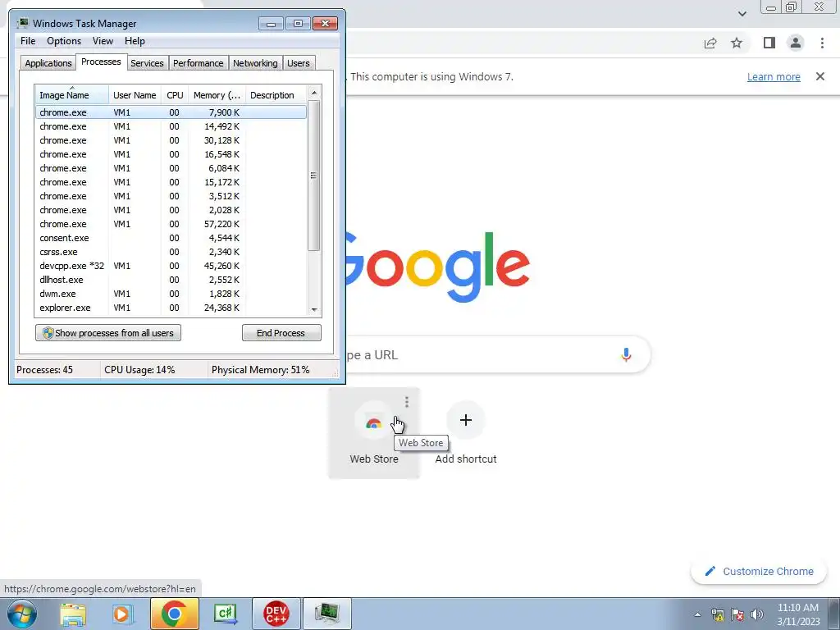Sort processes by Description column
Screen dimensions: 840x630
pyautogui.click(x=276, y=95)
